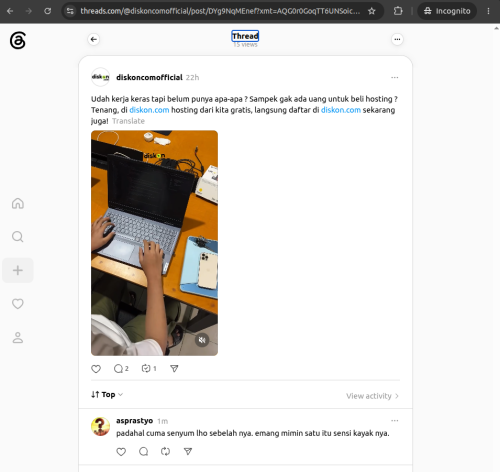Reply to post showing 2 comments
The height and width of the screenshot is (472, 500).
click(x=121, y=369)
